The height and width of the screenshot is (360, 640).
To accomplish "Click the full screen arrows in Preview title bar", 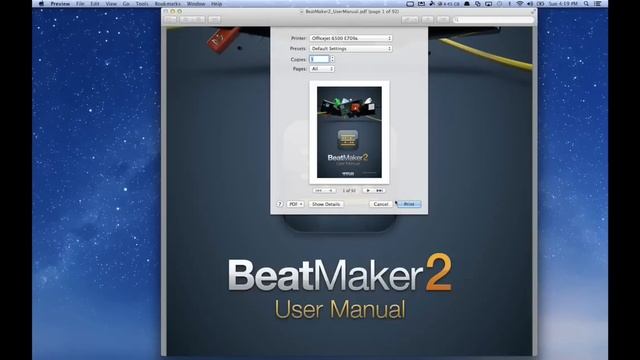I will pyautogui.click(x=532, y=11).
